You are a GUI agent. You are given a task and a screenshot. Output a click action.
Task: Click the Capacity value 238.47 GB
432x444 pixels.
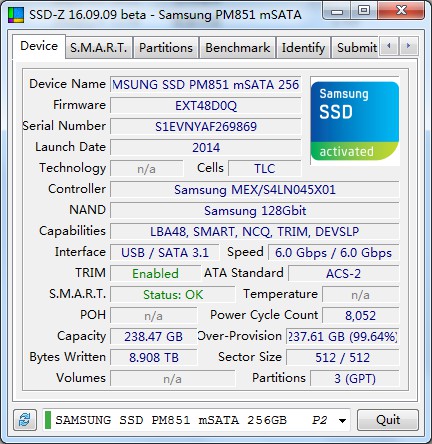(x=154, y=337)
